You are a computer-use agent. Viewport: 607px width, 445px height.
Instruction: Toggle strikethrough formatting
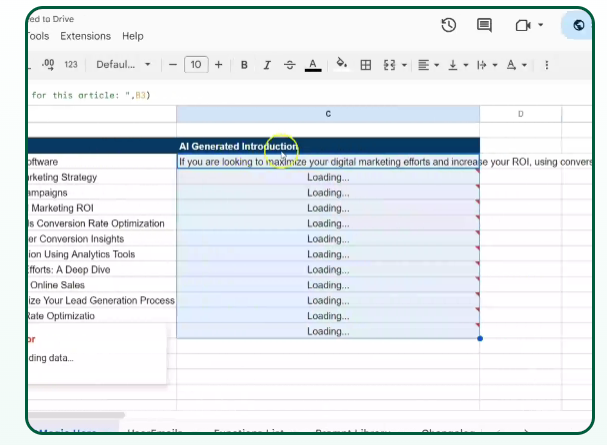pos(290,65)
